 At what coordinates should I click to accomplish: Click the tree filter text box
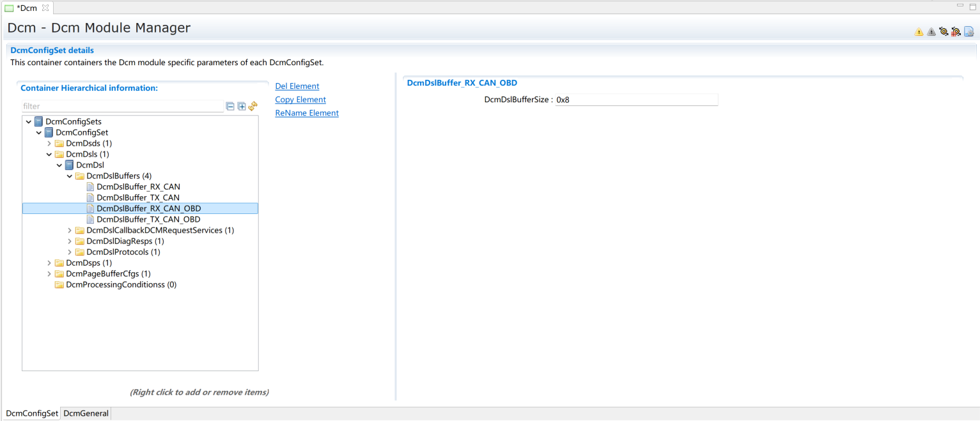click(121, 107)
